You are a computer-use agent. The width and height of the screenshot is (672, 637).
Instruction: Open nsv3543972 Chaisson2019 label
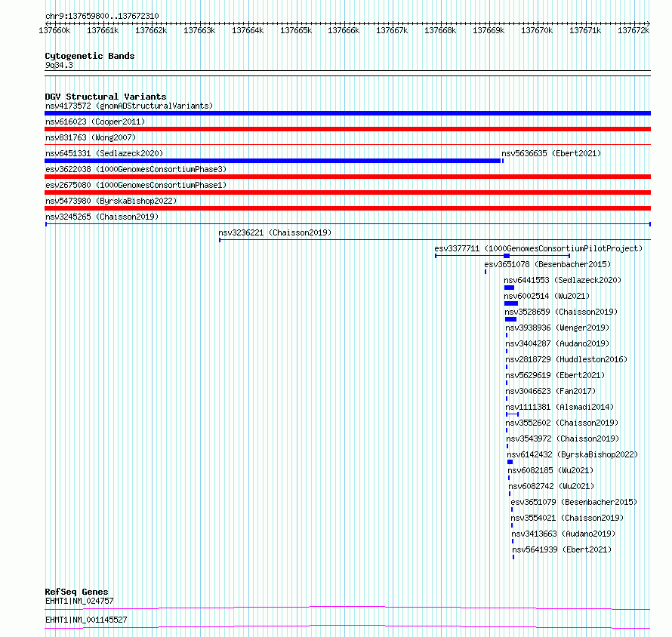click(x=563, y=439)
